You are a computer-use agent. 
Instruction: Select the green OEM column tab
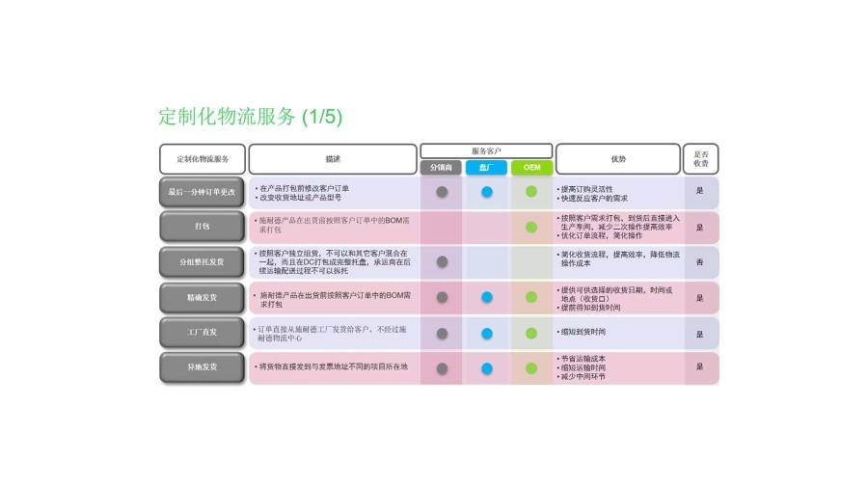531,167
